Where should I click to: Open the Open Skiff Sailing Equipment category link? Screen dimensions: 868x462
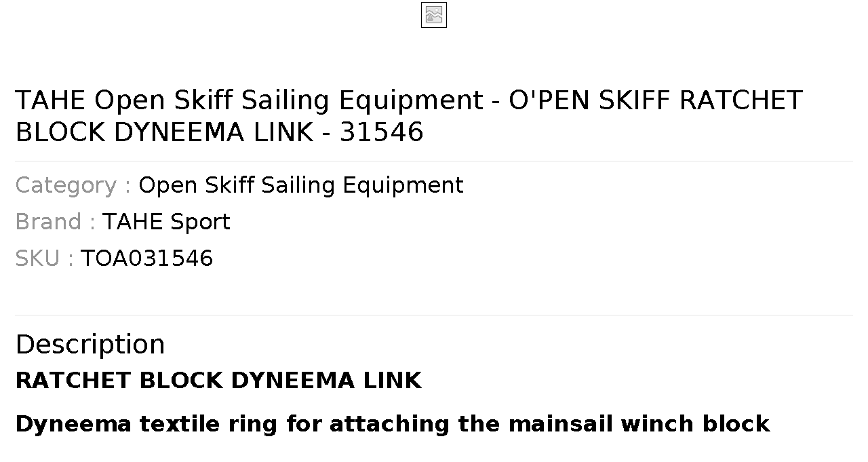[300, 185]
